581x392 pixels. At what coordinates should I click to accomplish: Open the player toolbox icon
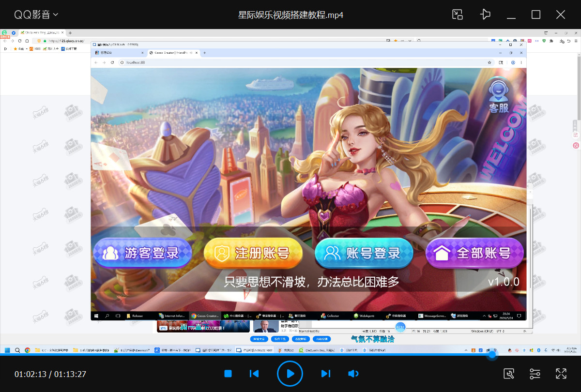509,374
